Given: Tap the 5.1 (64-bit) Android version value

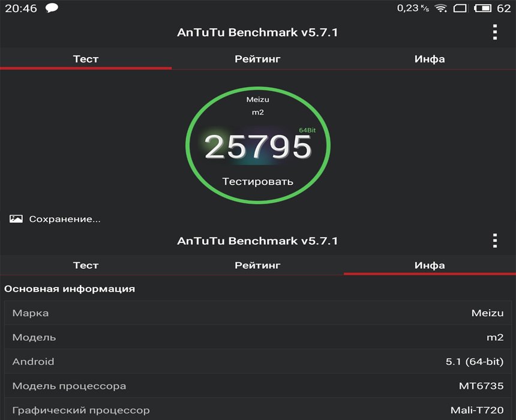Looking at the screenshot, I should [475, 361].
